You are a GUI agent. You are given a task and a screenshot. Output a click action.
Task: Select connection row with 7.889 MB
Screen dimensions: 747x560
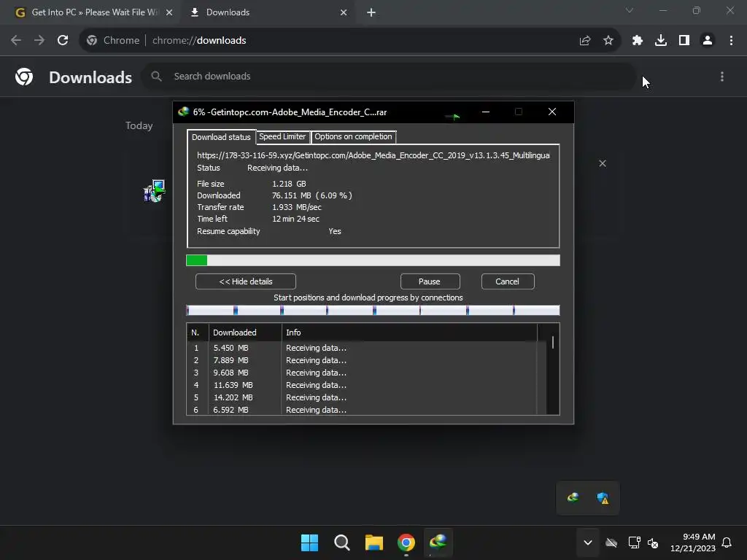coord(362,360)
